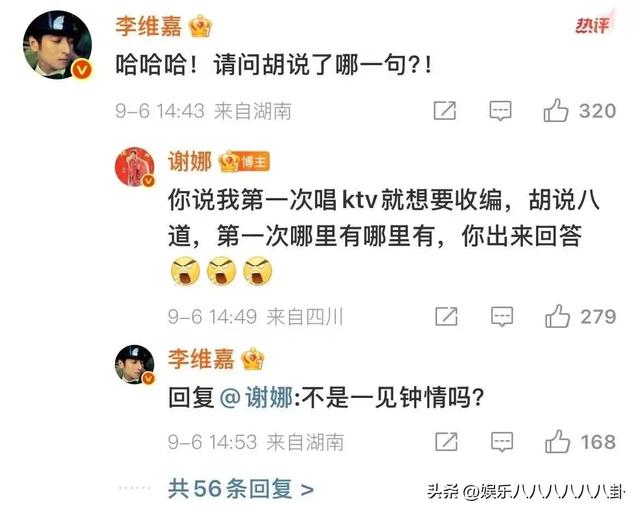
Task: Open comment icon on the 14:53 reply
Action: point(502,442)
